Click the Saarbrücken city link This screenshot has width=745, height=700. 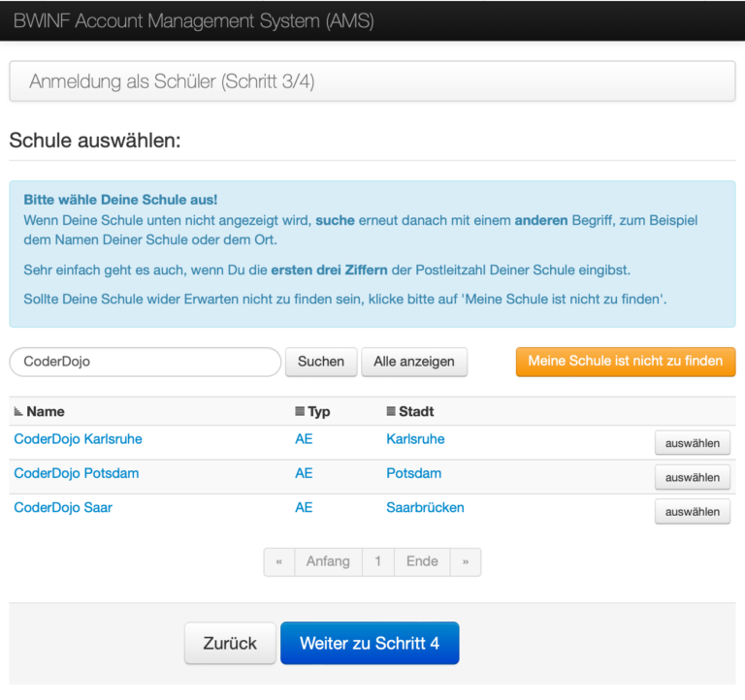pyautogui.click(x=425, y=507)
